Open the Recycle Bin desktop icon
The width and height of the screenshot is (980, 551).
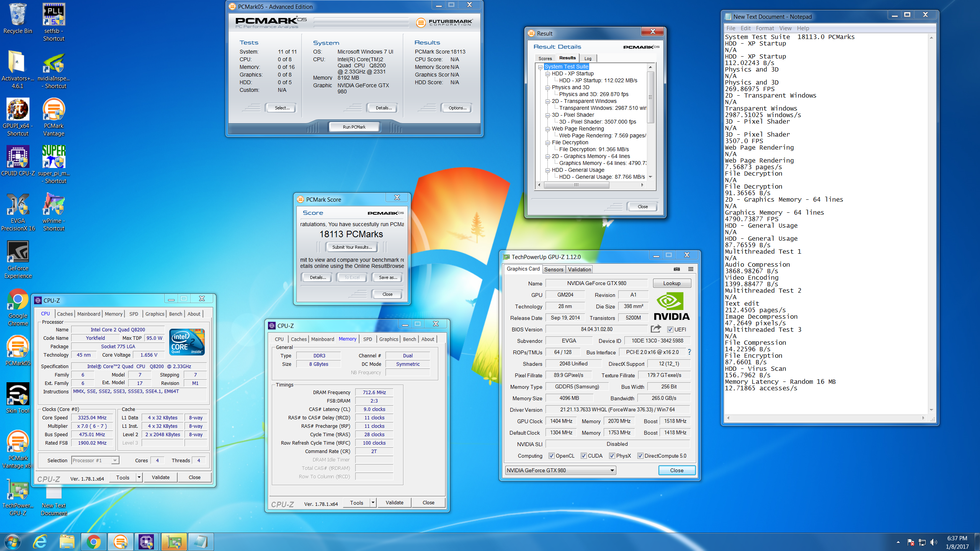tap(18, 19)
